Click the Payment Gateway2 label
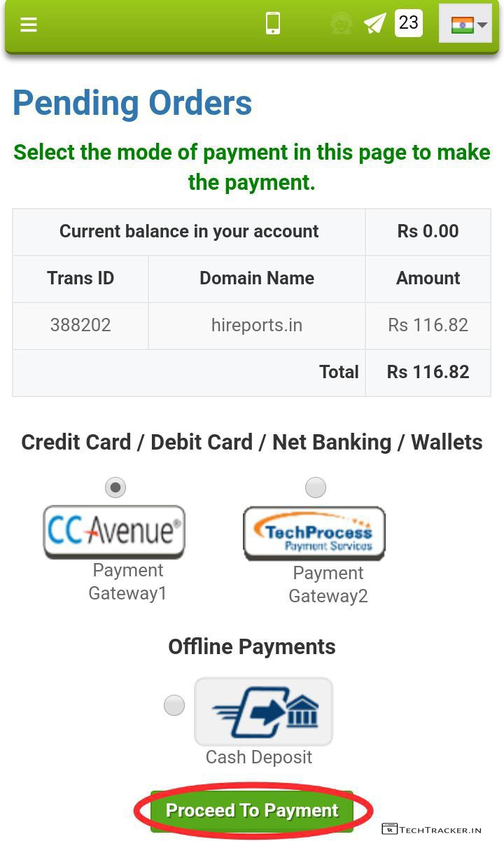 (328, 585)
